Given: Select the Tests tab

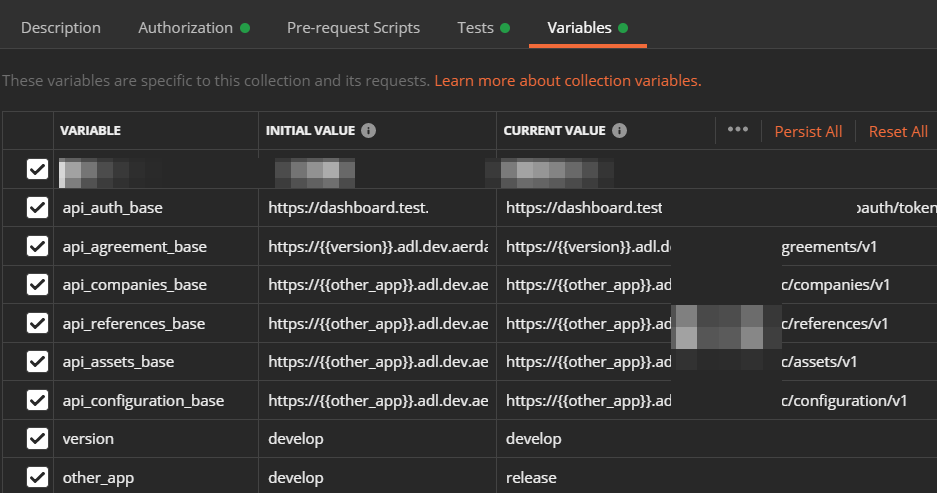Looking at the screenshot, I should tap(475, 28).
